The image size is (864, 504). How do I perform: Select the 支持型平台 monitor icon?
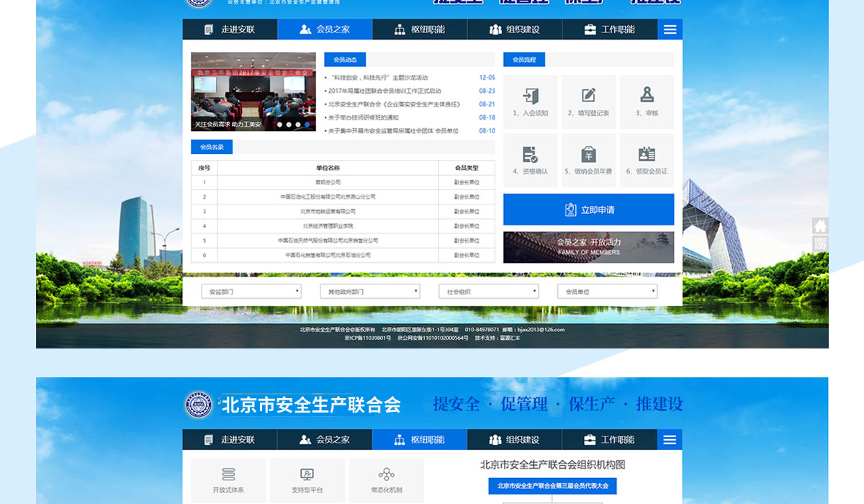pyautogui.click(x=307, y=474)
